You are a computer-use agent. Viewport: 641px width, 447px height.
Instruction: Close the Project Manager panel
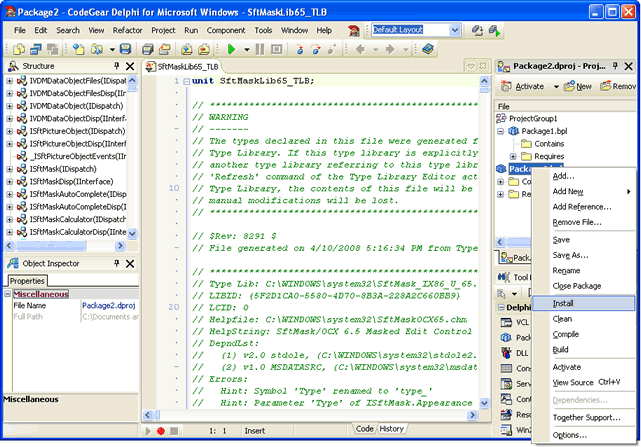(x=629, y=66)
